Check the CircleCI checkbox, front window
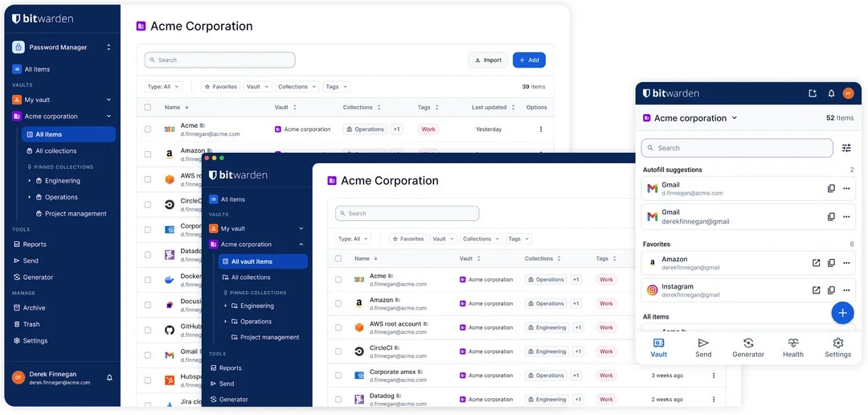Image resolution: width=868 pixels, height=415 pixels. tap(338, 351)
